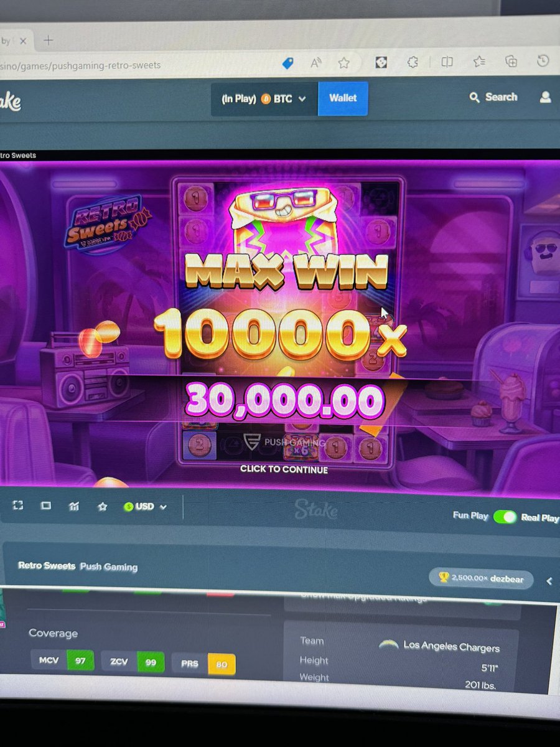The width and height of the screenshot is (560, 747).
Task: Favorite this page with star icon
Action: coord(343,62)
